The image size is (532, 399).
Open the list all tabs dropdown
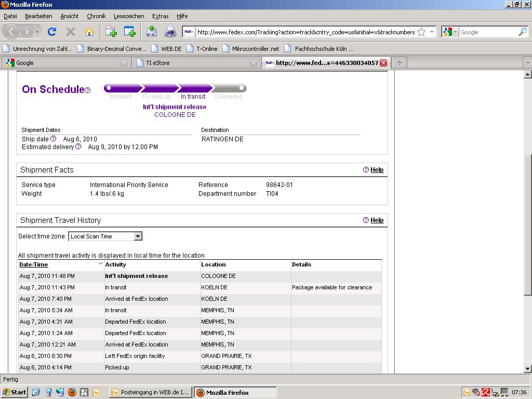[527, 63]
